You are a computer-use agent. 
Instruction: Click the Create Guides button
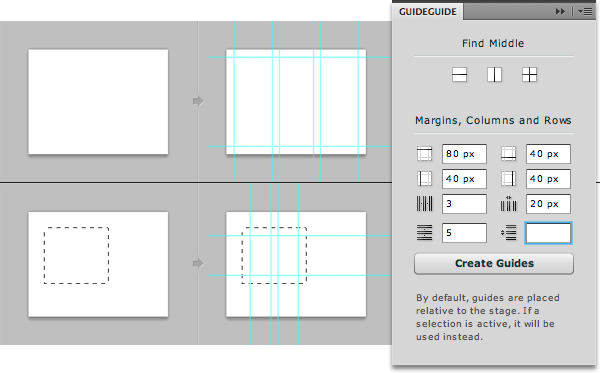[494, 264]
